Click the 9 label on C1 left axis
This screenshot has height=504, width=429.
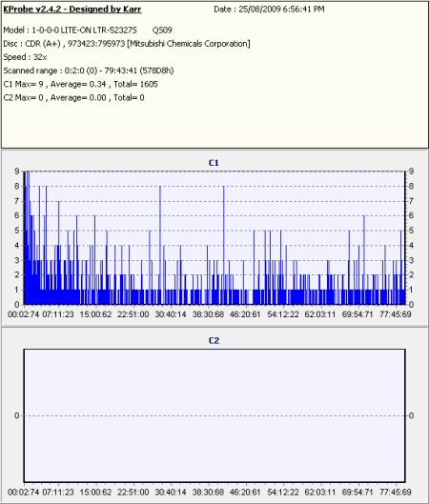[x=17, y=171]
